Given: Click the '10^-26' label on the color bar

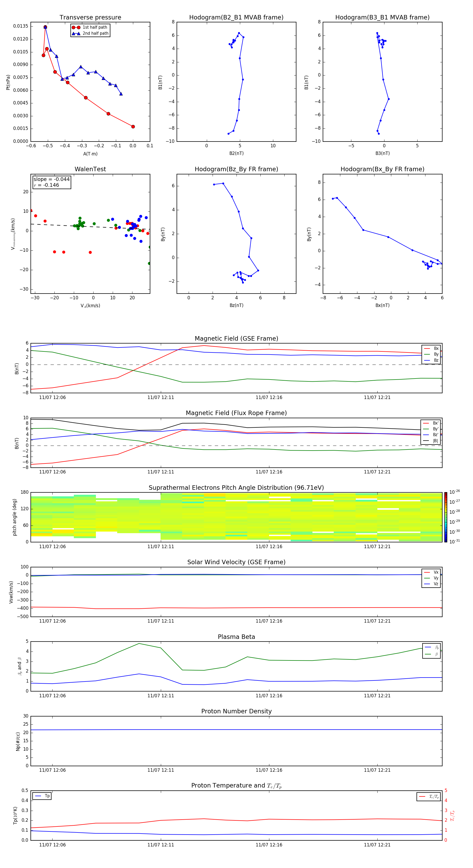Looking at the screenshot, I should (455, 492).
